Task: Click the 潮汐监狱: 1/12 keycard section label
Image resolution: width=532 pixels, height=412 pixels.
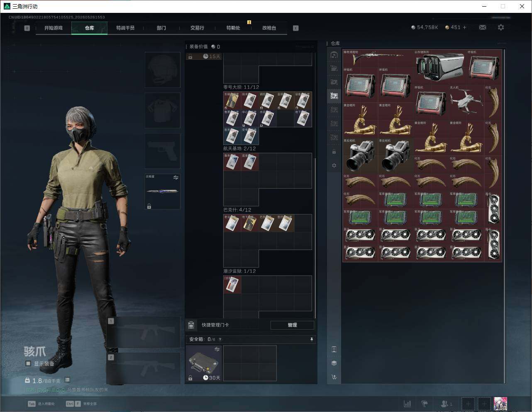Action: 239,271
